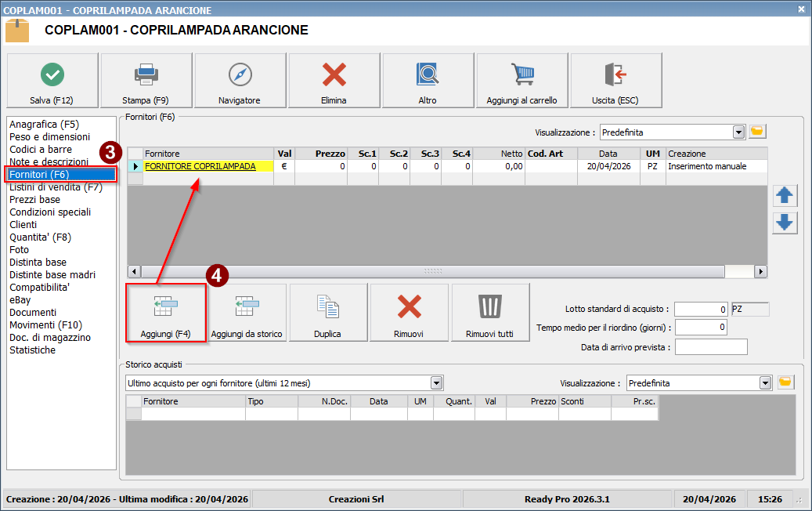The height and width of the screenshot is (511, 812).
Task: Expand the Fornitori Visualizzazione dropdown
Action: tap(738, 132)
